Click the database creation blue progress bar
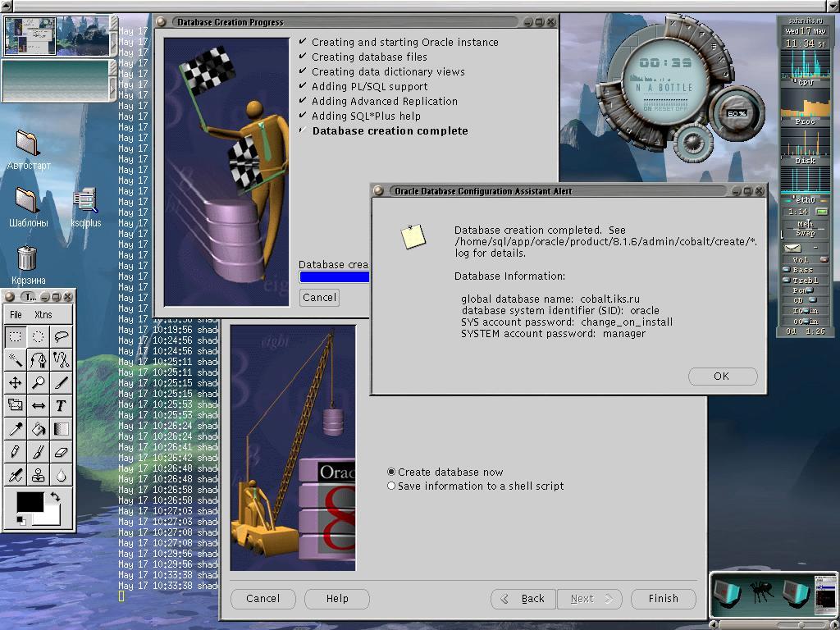 pyautogui.click(x=335, y=276)
